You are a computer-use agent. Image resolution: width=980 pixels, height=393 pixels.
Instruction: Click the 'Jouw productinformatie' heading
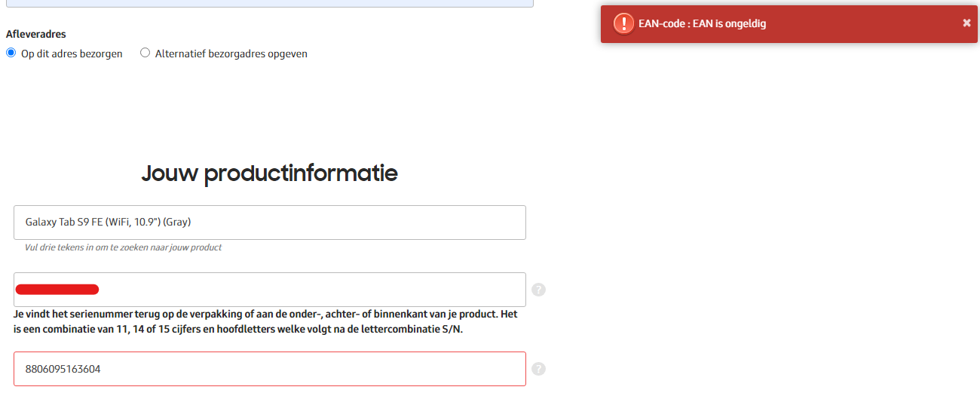[269, 173]
